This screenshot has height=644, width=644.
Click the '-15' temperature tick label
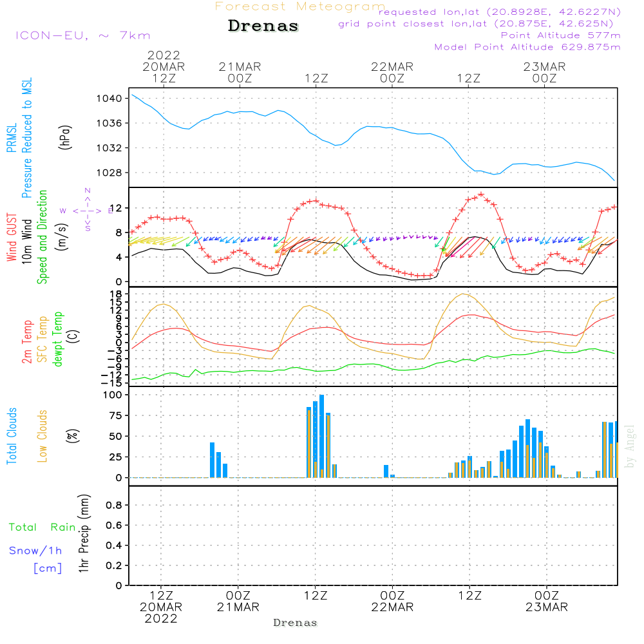tap(111, 383)
